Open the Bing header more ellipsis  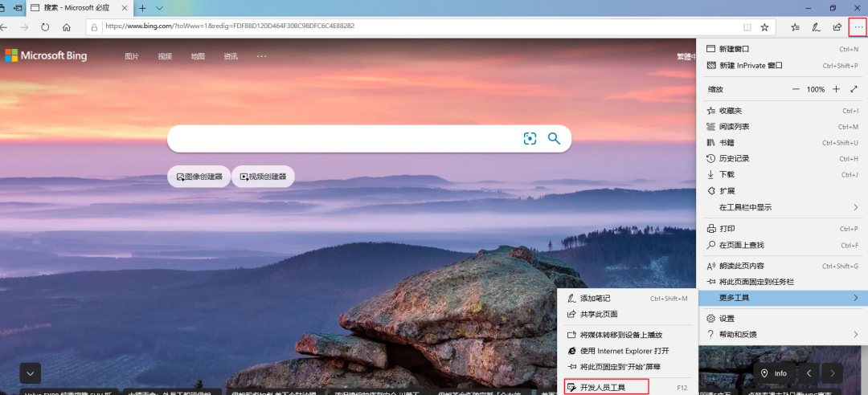[x=262, y=56]
